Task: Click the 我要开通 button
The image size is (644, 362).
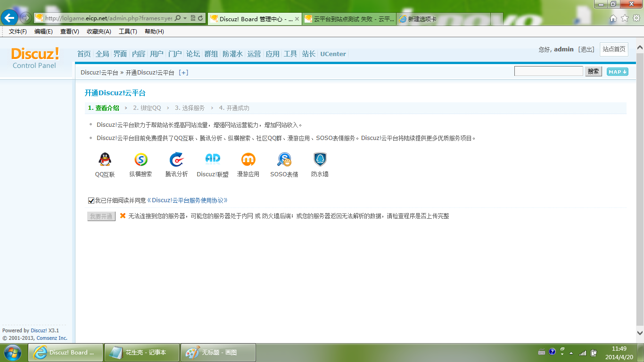Action: point(101,216)
